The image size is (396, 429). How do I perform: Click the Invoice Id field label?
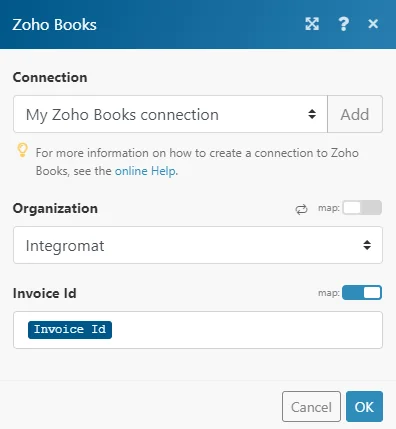(45, 294)
